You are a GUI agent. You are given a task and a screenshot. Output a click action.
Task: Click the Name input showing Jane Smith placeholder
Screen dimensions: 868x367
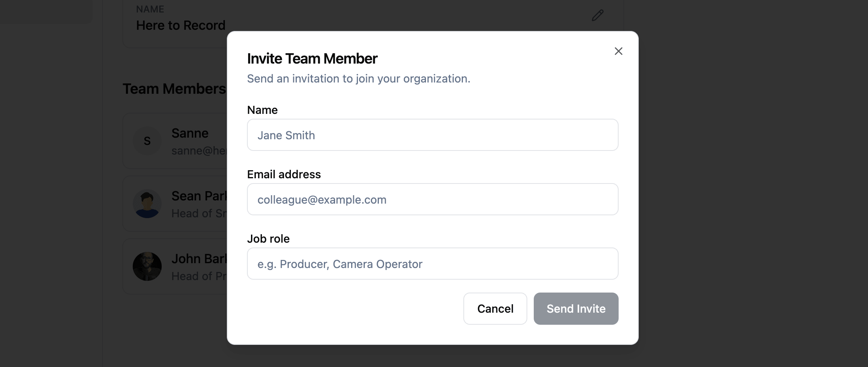432,135
